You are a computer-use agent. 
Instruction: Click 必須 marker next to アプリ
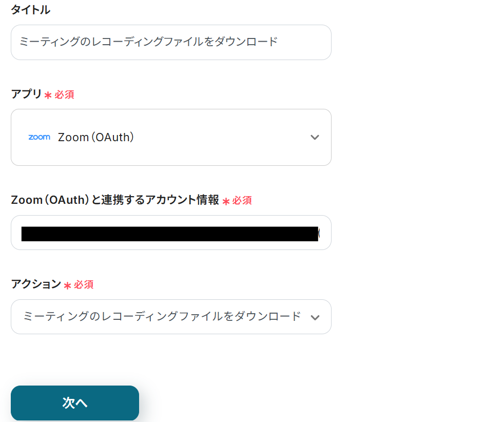click(x=65, y=94)
